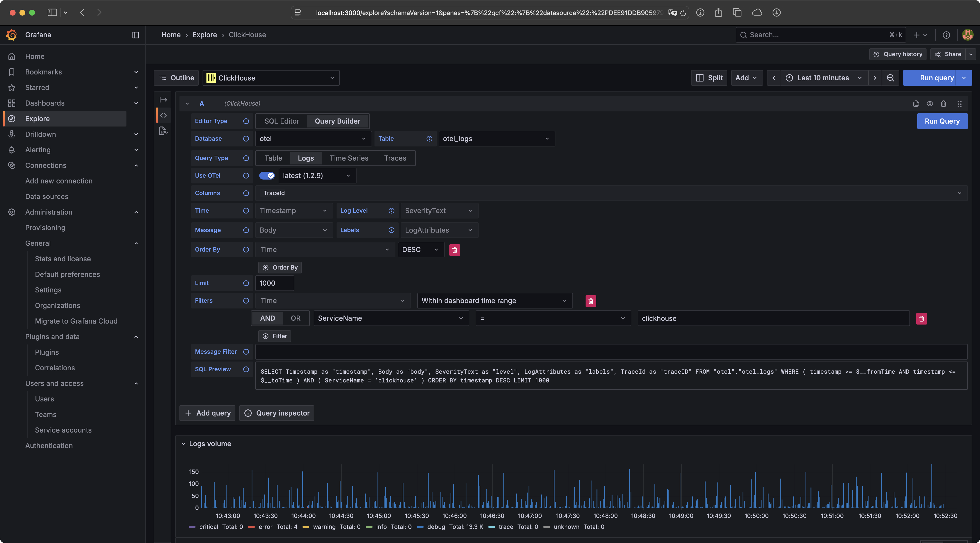Screen dimensions: 980x543
Task: Select the OR filter operator
Action: (296, 318)
